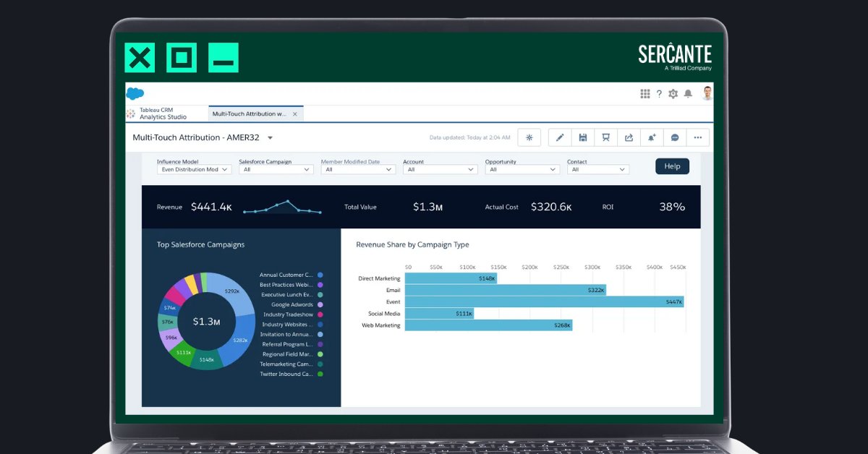
Task: Click the revenue sparkline chart
Action: [283, 207]
